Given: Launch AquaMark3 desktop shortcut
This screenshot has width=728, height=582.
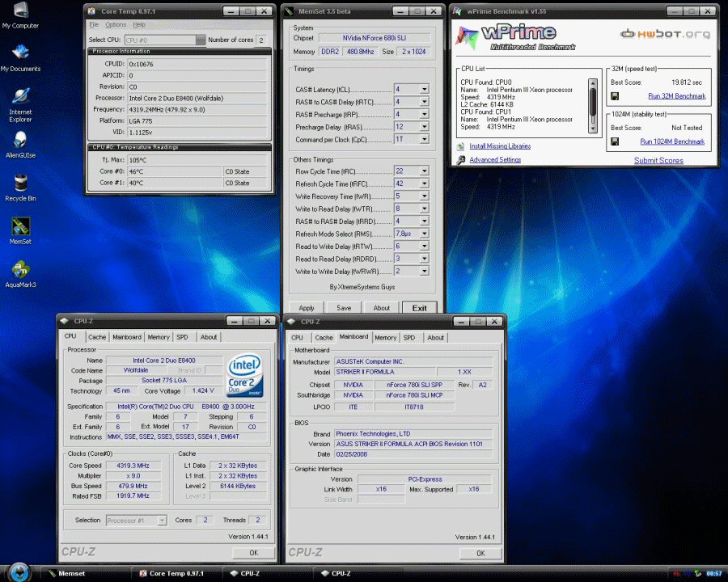Looking at the screenshot, I should click(20, 274).
